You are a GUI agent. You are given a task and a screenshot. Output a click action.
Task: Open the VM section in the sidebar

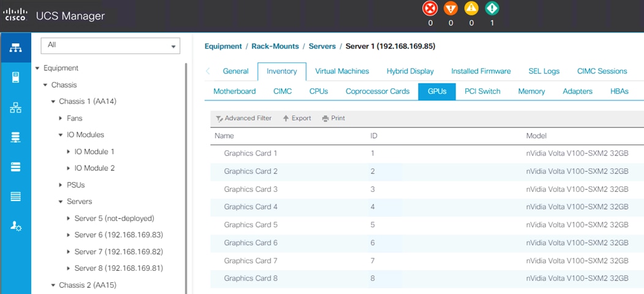point(15,167)
